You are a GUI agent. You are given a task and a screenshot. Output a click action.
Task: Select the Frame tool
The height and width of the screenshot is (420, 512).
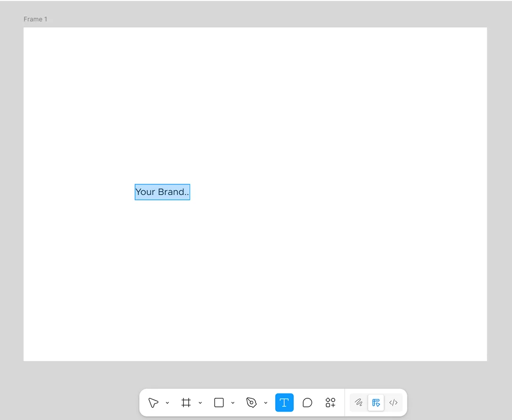click(186, 403)
